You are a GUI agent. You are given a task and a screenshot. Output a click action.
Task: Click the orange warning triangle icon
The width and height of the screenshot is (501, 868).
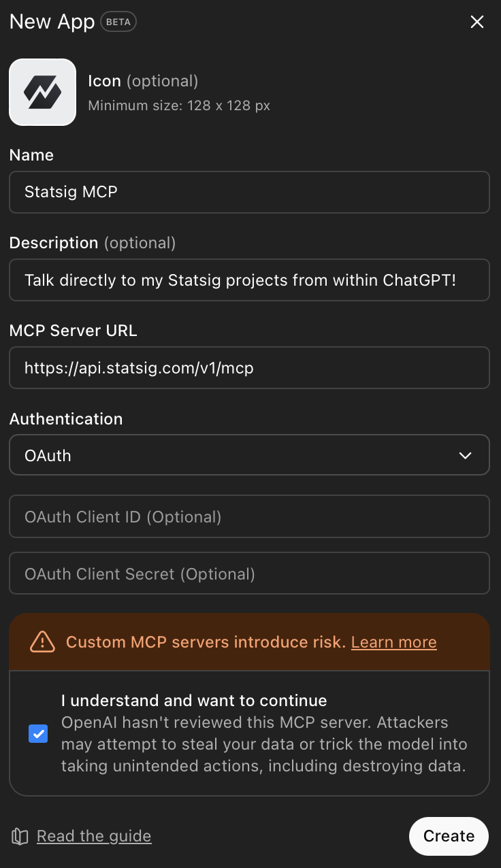coord(42,641)
